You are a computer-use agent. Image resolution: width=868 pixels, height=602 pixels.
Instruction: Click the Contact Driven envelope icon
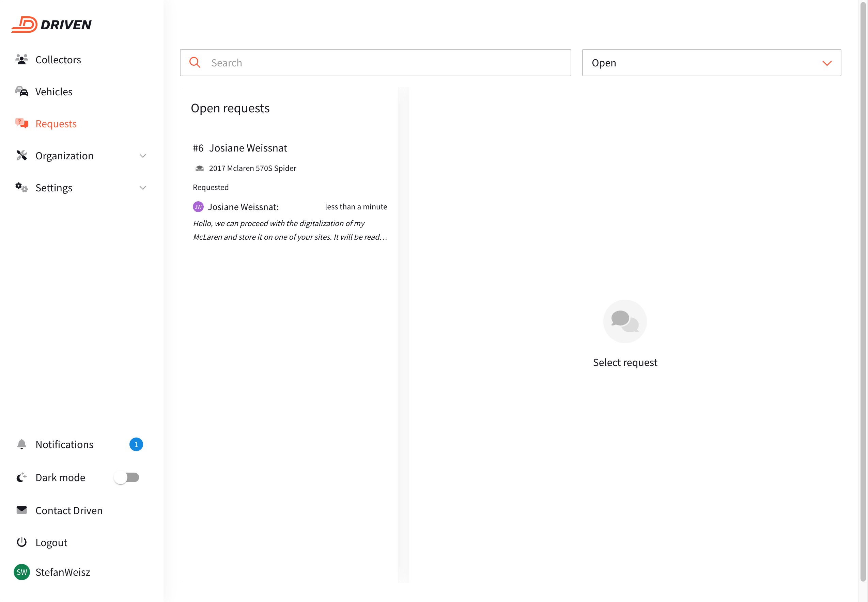point(21,510)
